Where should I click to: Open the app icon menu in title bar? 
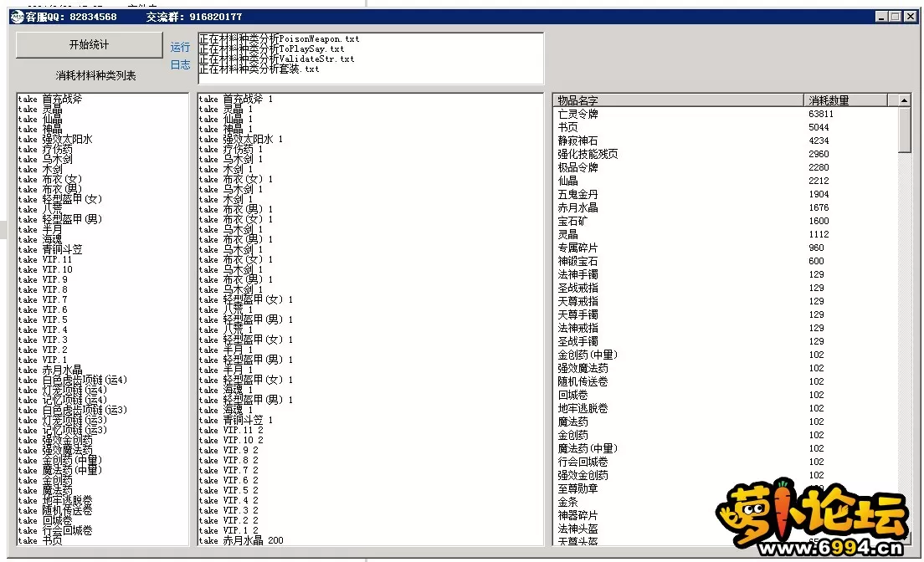click(x=17, y=17)
